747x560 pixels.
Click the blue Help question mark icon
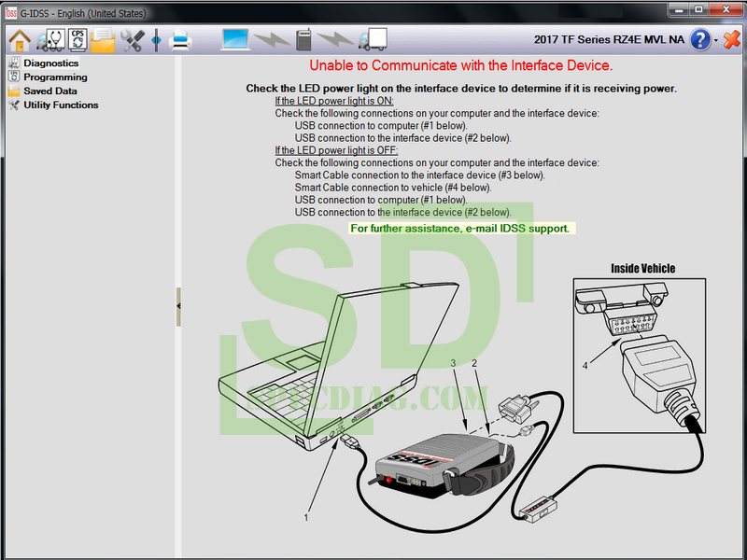[x=700, y=40]
